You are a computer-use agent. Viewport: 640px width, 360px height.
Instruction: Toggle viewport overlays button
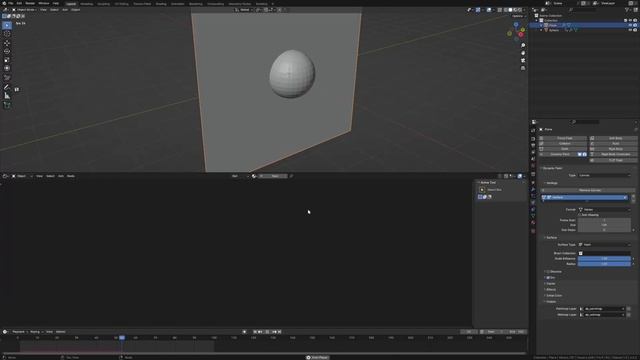point(489,10)
